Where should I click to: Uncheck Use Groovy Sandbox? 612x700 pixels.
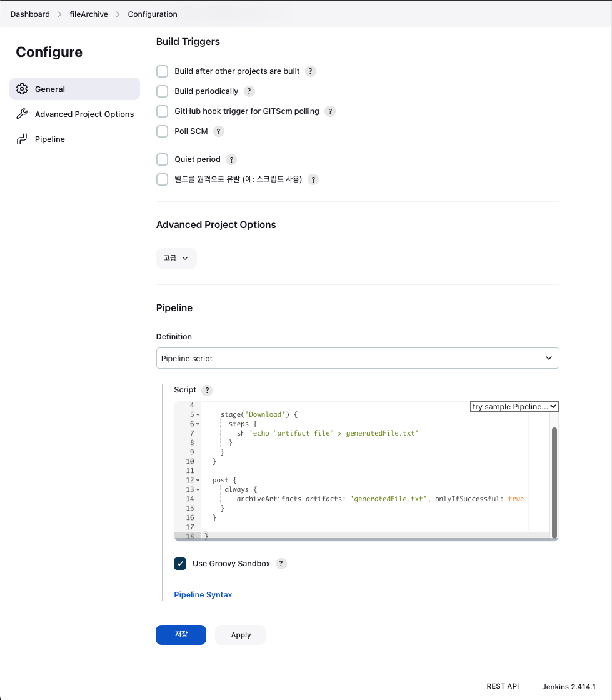click(180, 563)
